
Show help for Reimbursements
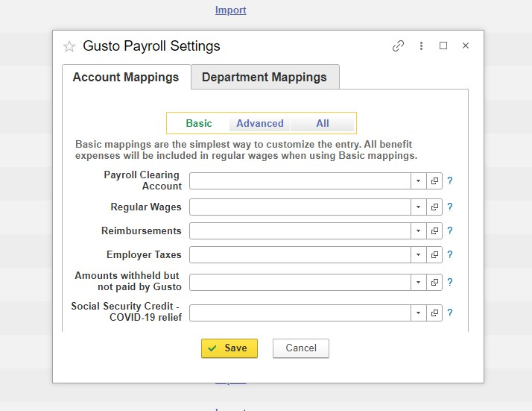[449, 230]
